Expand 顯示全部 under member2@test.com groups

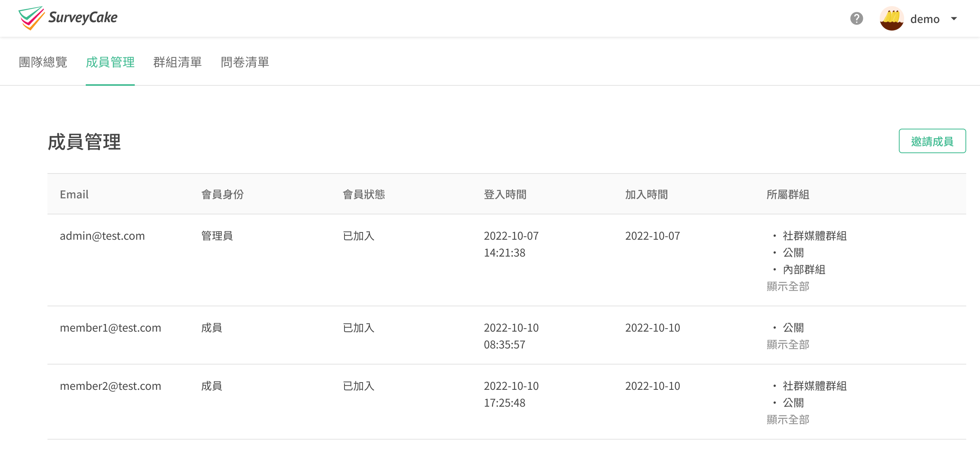pos(788,420)
